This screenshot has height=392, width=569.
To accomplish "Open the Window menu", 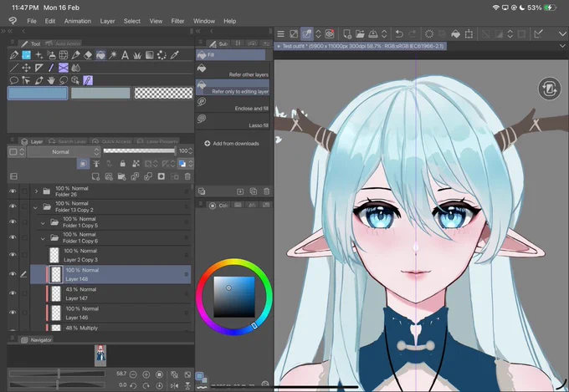I will 204,21.
